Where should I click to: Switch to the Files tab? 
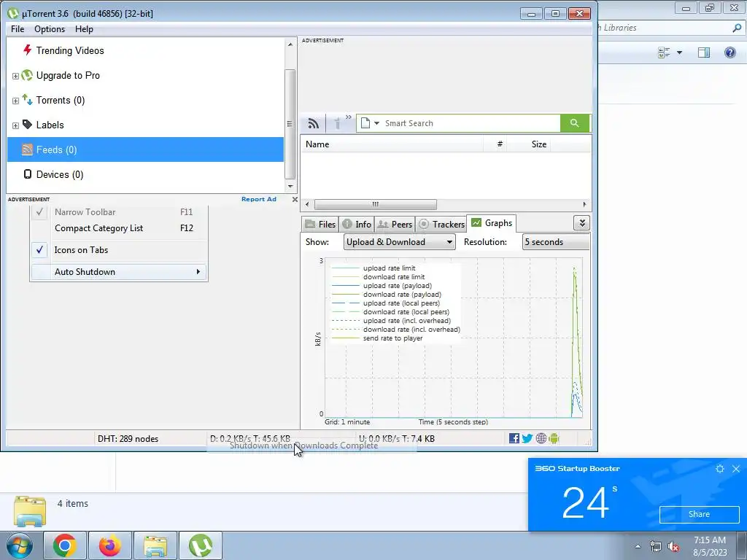tap(320, 225)
